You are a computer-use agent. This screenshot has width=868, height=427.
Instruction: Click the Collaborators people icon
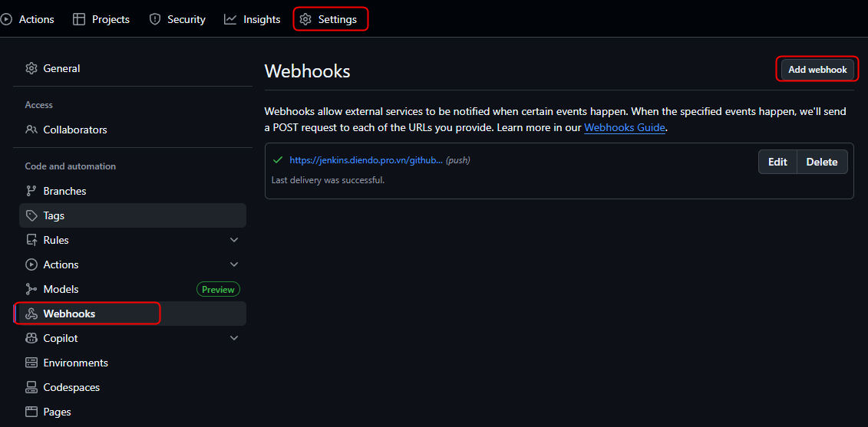[31, 130]
